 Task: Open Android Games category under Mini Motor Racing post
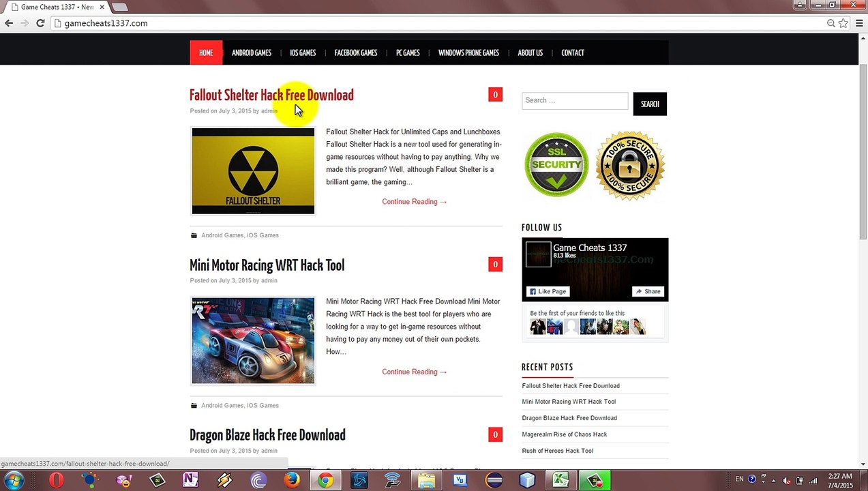(222, 405)
